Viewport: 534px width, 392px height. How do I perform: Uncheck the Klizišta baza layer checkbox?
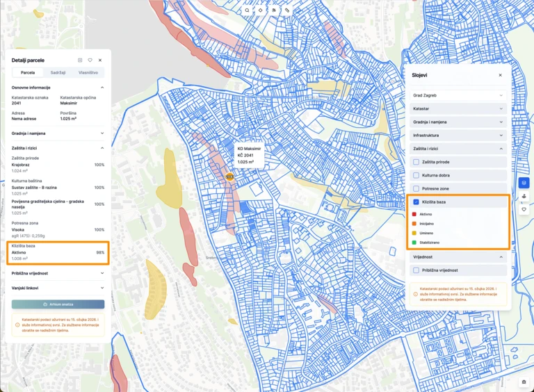pos(416,202)
